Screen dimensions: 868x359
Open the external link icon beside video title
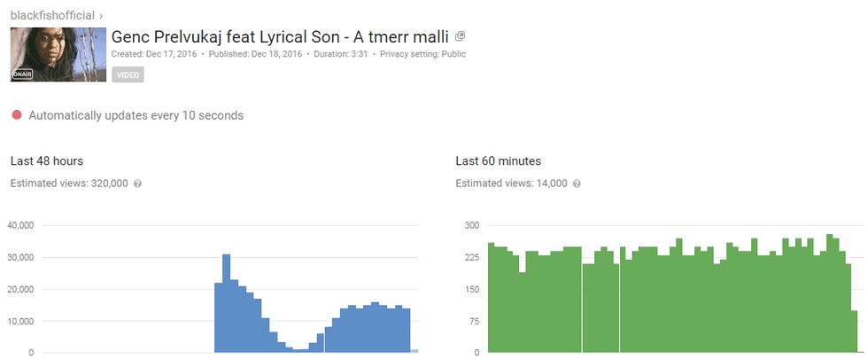(460, 37)
